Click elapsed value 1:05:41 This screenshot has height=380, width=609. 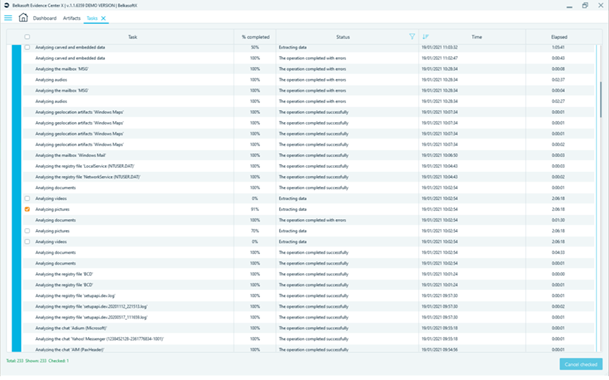pos(558,47)
